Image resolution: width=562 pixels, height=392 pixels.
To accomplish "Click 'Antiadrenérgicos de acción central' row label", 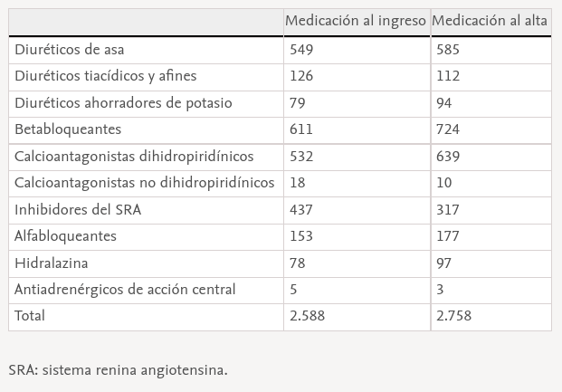I will [x=125, y=290].
